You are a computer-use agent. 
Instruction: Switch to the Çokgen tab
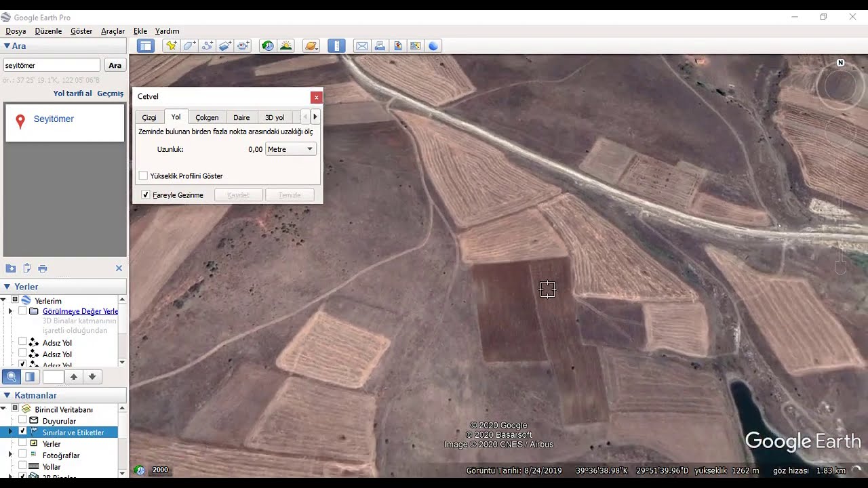pyautogui.click(x=207, y=118)
